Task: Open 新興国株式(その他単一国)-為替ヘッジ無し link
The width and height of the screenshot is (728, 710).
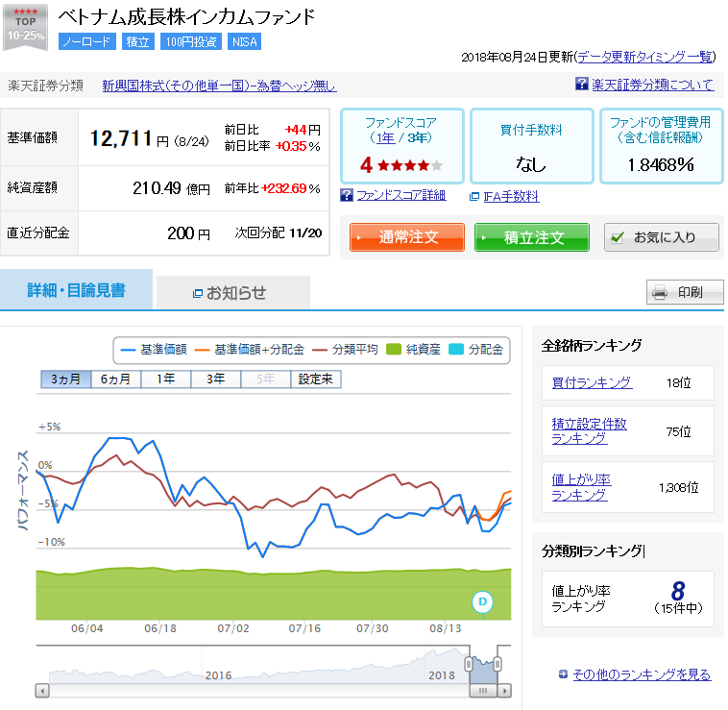Action: tap(219, 86)
